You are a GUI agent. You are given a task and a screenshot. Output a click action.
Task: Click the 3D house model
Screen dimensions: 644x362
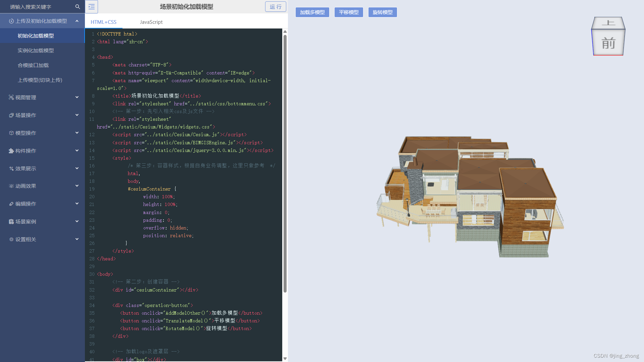(x=470, y=196)
